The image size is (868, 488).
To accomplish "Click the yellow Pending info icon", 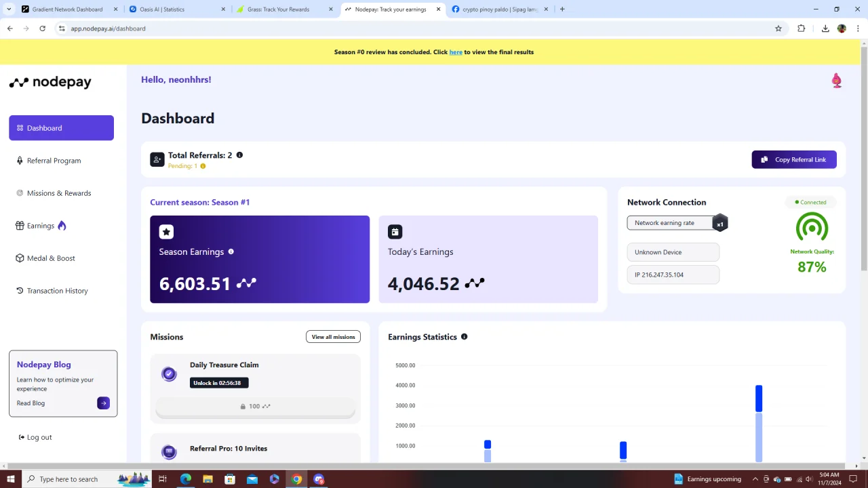I will point(203,166).
